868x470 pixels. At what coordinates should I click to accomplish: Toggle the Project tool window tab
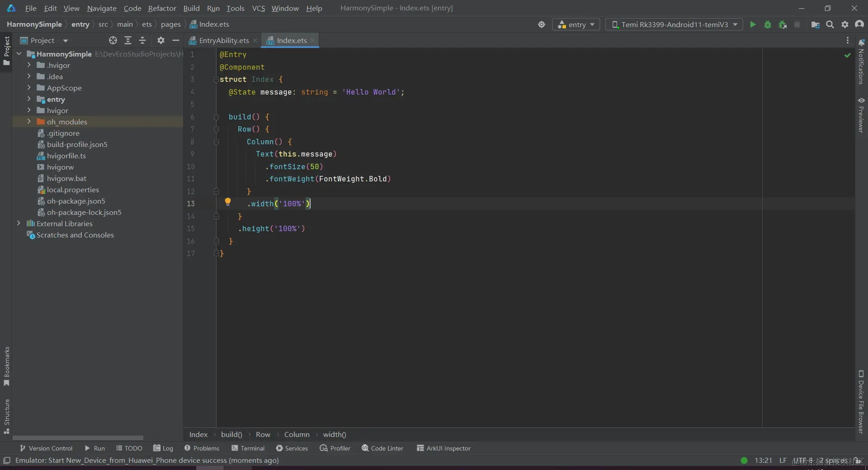(6, 50)
